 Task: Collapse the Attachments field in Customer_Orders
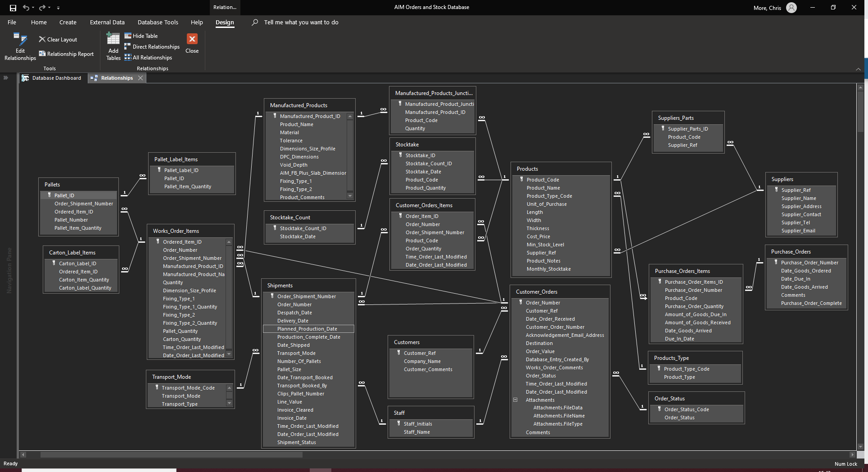(x=515, y=400)
